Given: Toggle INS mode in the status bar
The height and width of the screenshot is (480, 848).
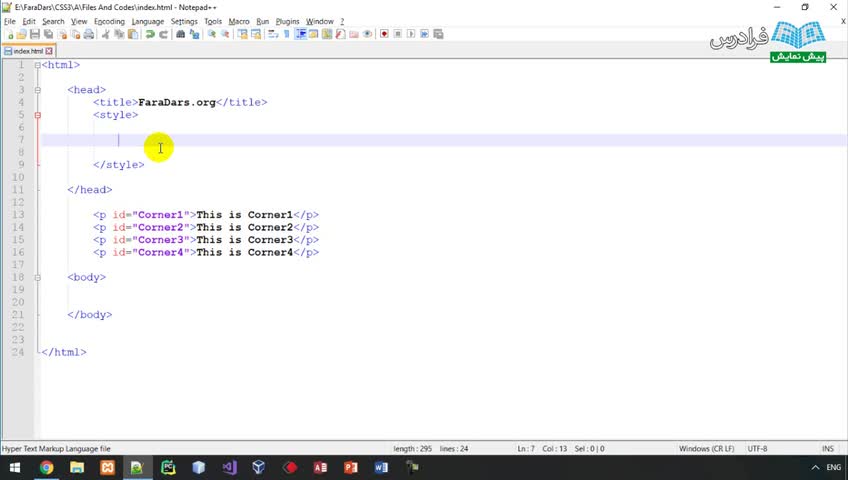Looking at the screenshot, I should pyautogui.click(x=827, y=449).
